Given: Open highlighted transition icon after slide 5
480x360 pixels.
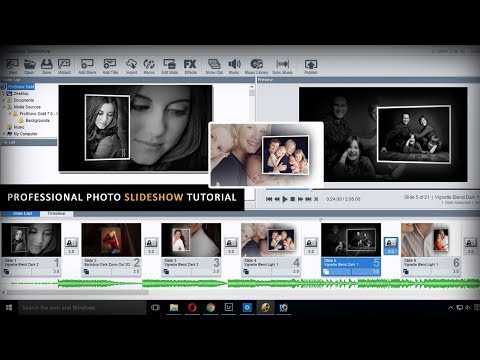Looking at the screenshot, I should tap(391, 242).
